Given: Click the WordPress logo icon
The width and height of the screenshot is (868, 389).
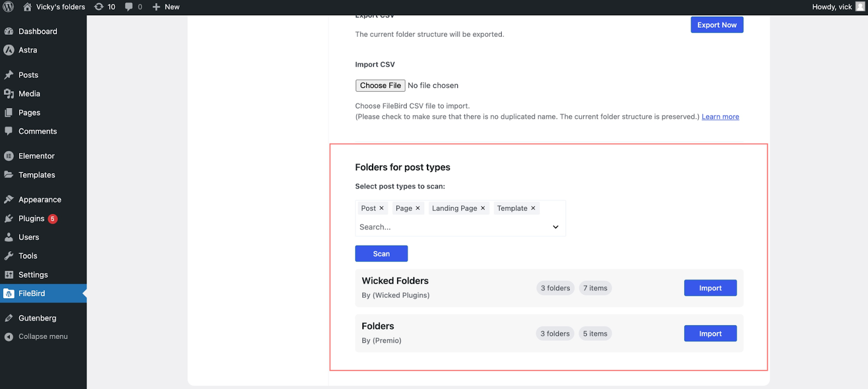Looking at the screenshot, I should [x=8, y=7].
